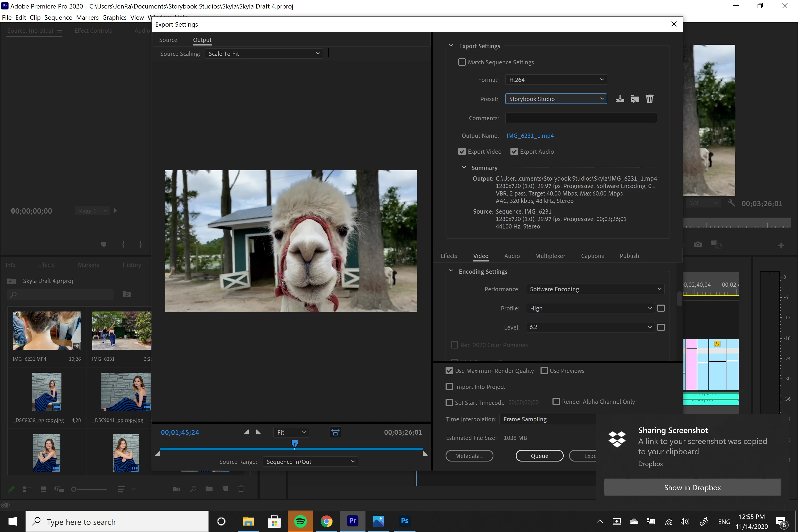Uncheck Export Audio checkbox
This screenshot has height=532, width=798.
coord(514,152)
